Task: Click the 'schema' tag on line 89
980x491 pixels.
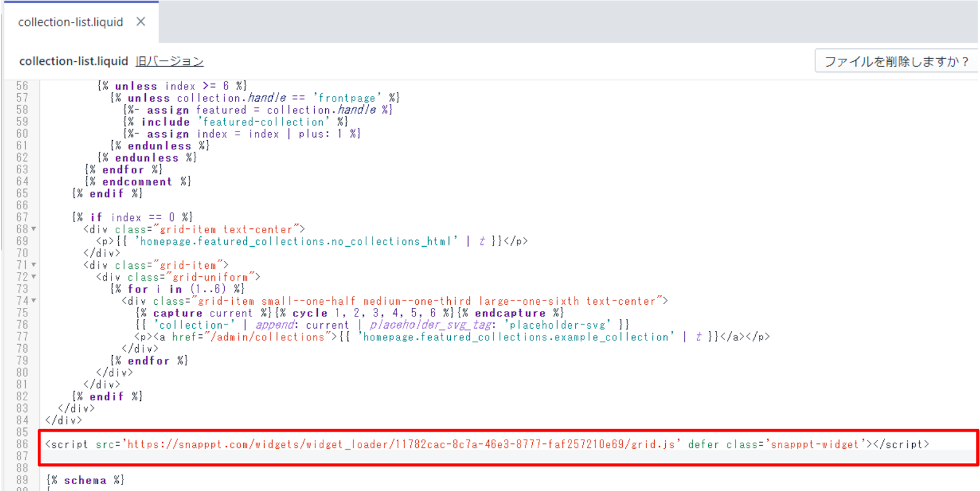Action: (85, 480)
